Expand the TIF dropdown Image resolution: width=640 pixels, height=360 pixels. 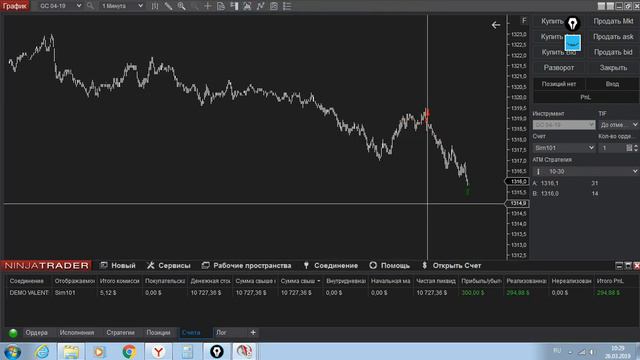619,124
